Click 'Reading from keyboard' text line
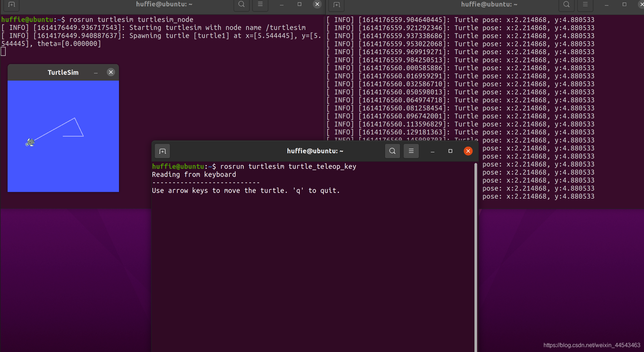 point(194,174)
